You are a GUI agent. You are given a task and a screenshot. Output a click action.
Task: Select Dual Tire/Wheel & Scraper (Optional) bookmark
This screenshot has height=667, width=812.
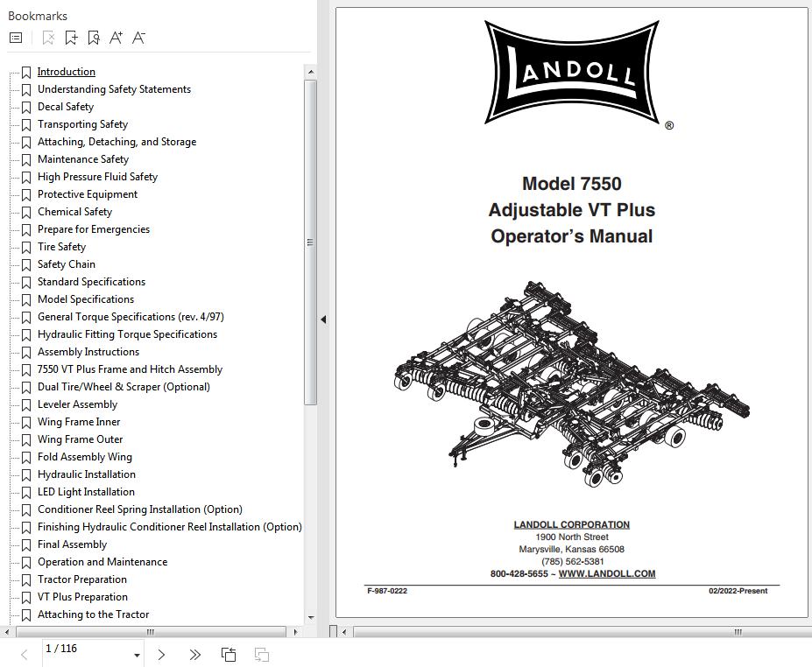(x=124, y=387)
